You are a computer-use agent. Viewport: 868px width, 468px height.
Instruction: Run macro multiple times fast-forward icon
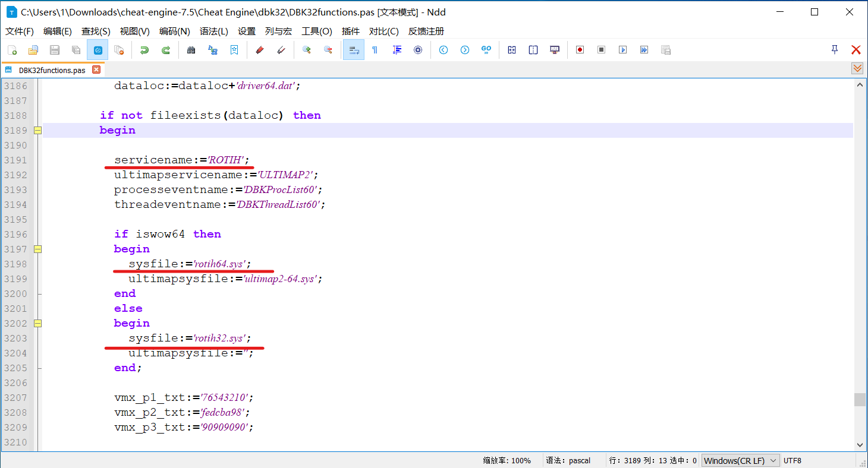[644, 50]
